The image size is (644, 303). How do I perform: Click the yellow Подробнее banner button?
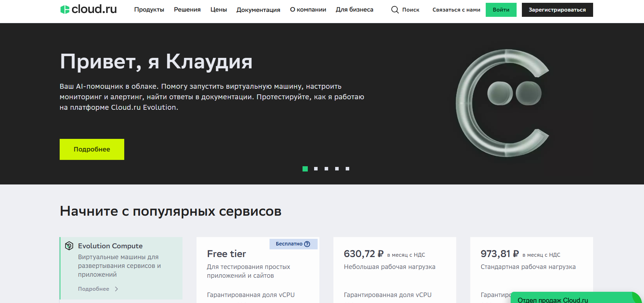[x=92, y=149]
